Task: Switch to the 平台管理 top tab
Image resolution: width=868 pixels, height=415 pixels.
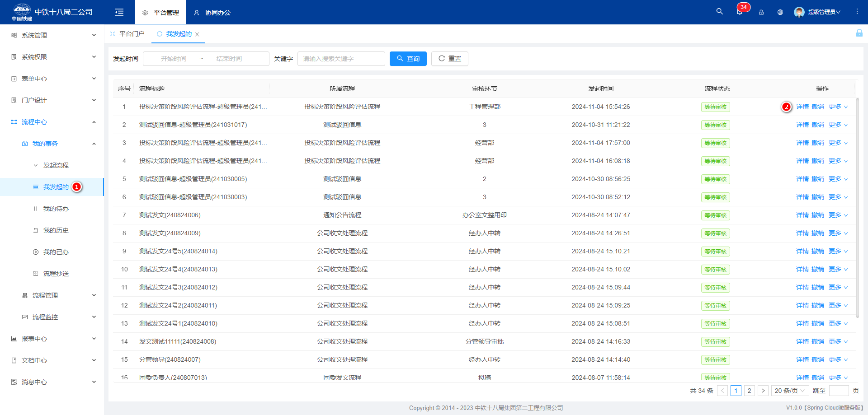Action: coord(160,13)
